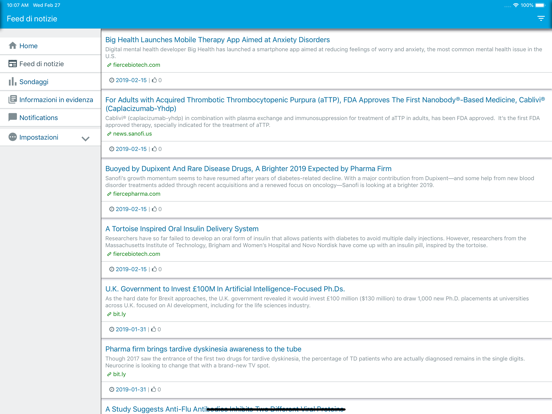Screen dimensions: 552x414
Task: Click clock icon on Dupixent article date
Action: pyautogui.click(x=111, y=209)
